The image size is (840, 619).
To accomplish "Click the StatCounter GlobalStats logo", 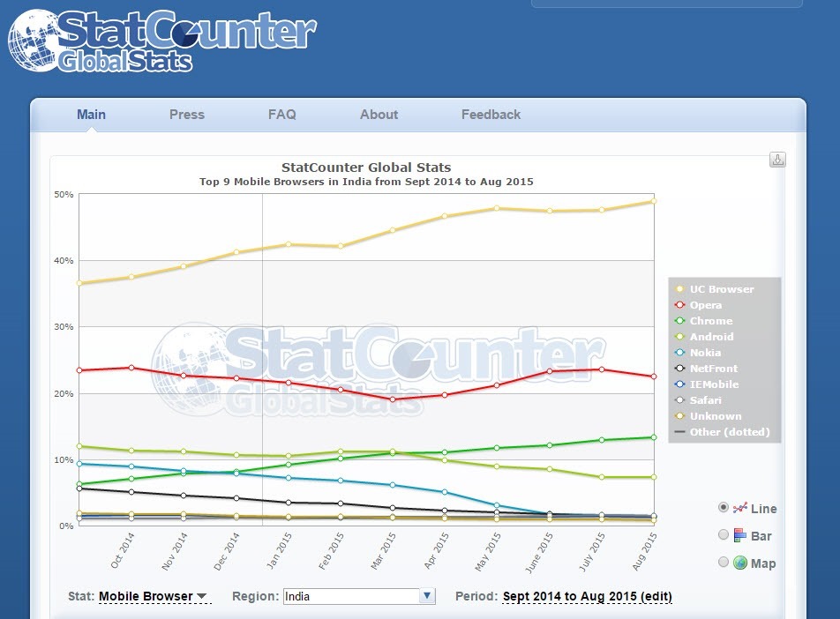I will point(162,41).
